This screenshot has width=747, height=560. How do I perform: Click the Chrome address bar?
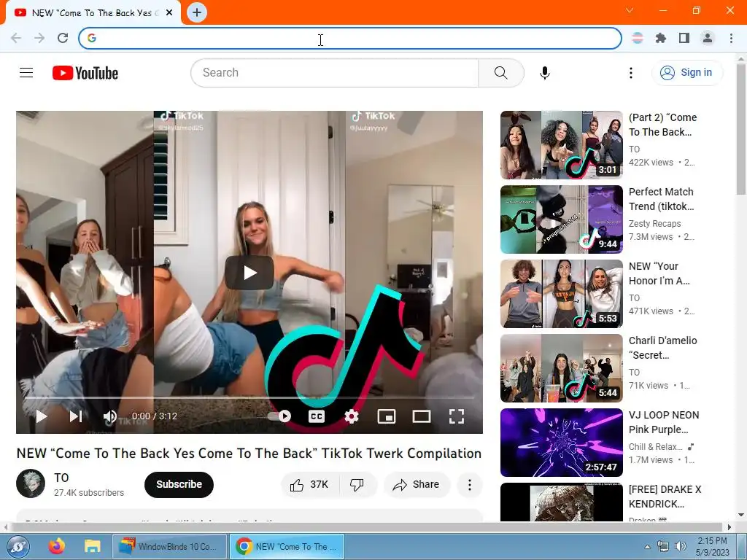click(350, 38)
